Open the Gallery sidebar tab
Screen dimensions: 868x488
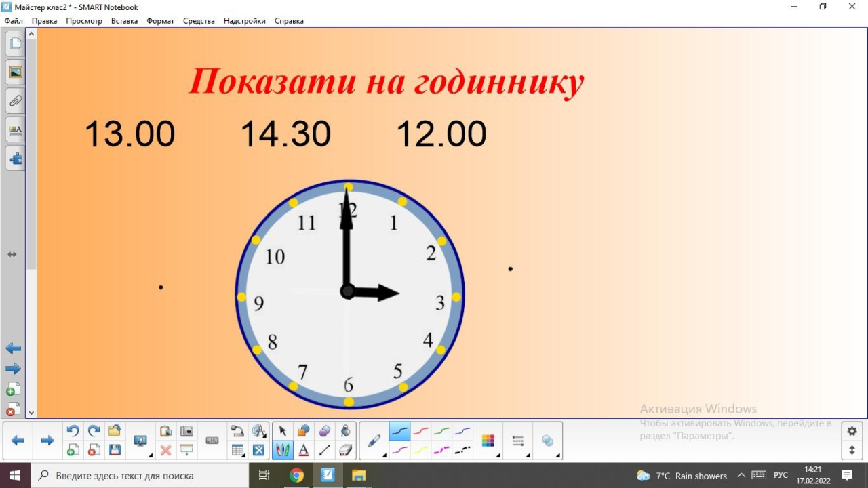(15, 72)
